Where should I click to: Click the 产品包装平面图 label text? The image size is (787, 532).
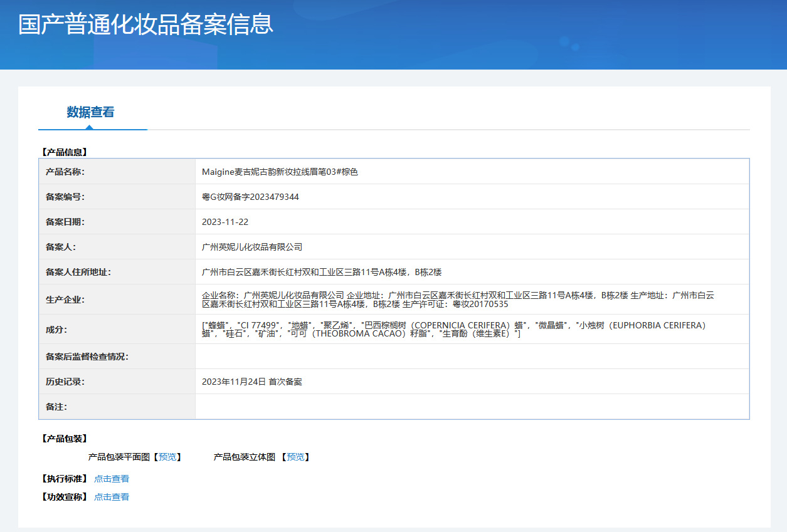[119, 457]
